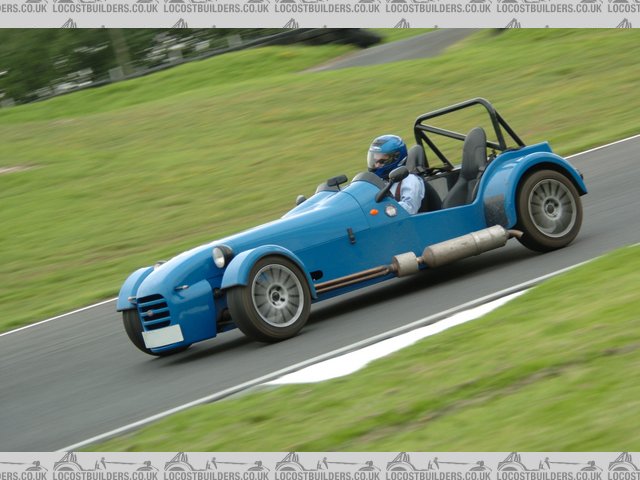
Task: Click the car's front wheel
Action: coord(272,297)
